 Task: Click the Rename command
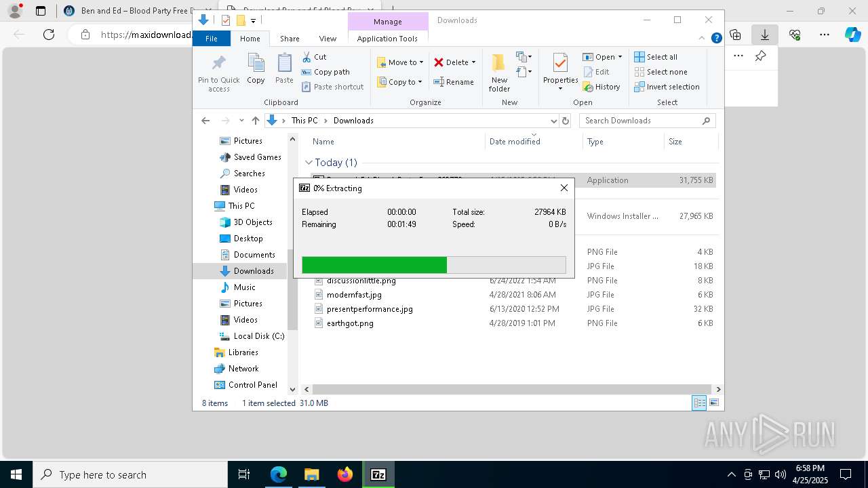454,82
